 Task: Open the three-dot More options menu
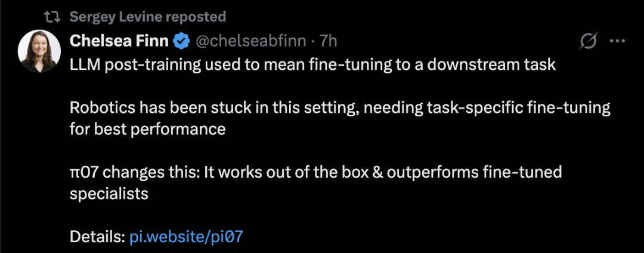[617, 41]
